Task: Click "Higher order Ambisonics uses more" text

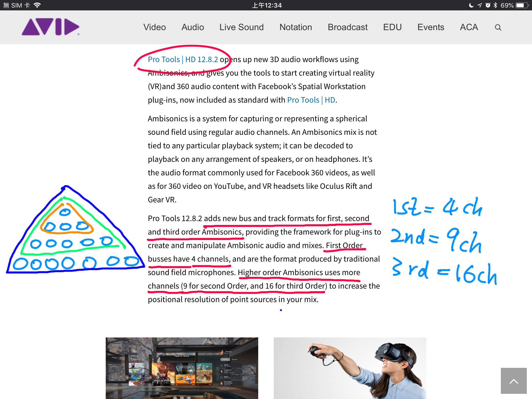Action: coord(299,272)
